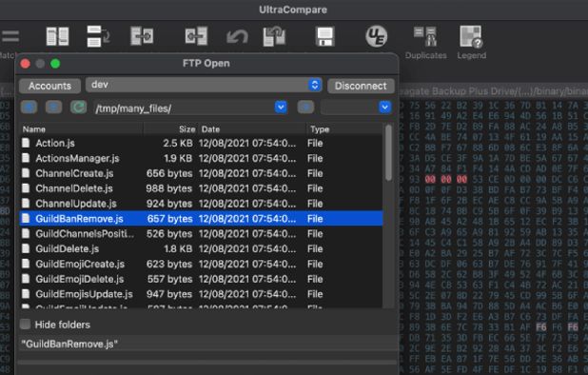Open the dev account dropdown
588x375 pixels.
coord(204,85)
